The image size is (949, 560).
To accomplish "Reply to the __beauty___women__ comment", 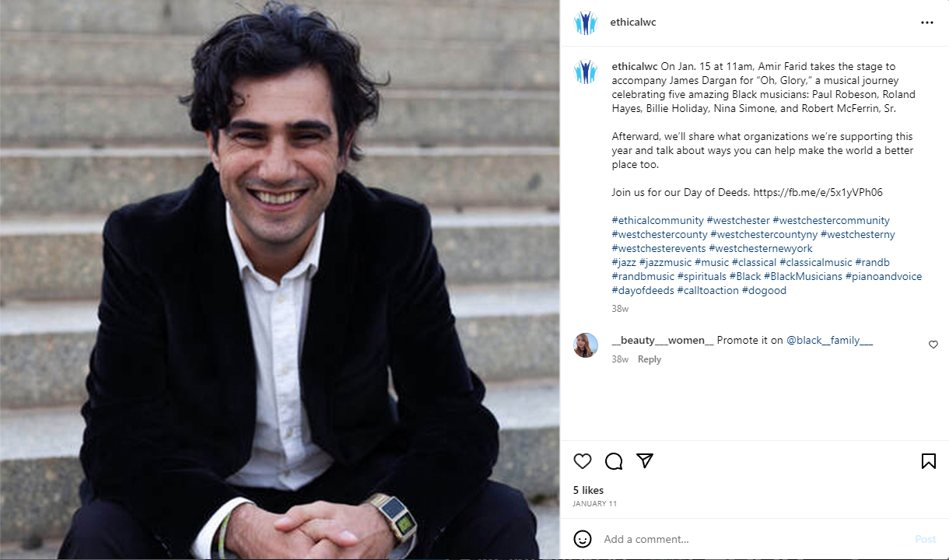I will pos(650,359).
